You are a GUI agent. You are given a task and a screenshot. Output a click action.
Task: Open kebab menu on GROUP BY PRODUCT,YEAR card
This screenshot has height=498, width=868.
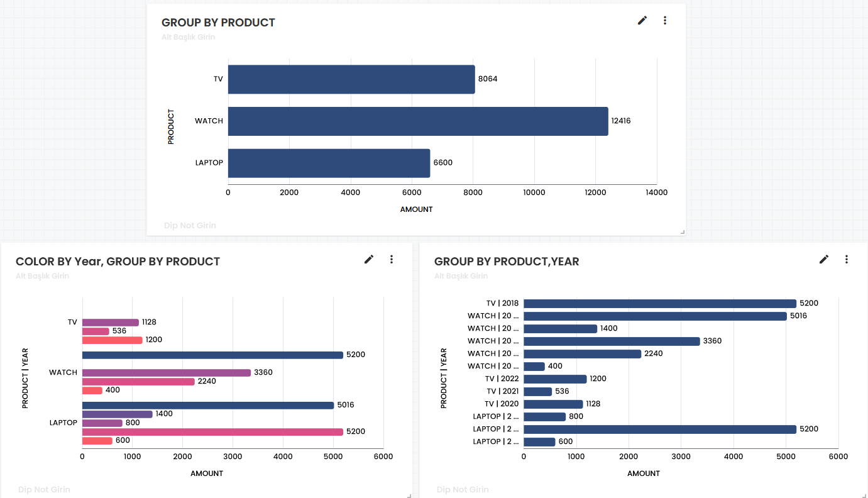pyautogui.click(x=847, y=259)
